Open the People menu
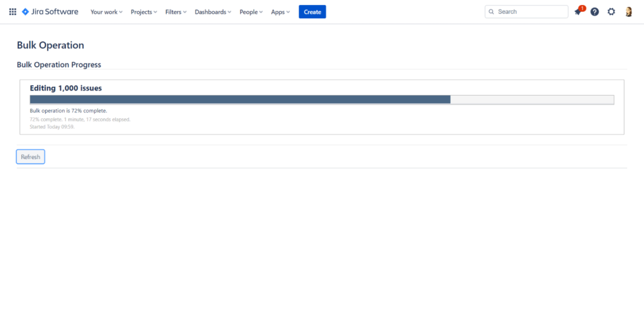This screenshot has width=644, height=311. coord(251,12)
